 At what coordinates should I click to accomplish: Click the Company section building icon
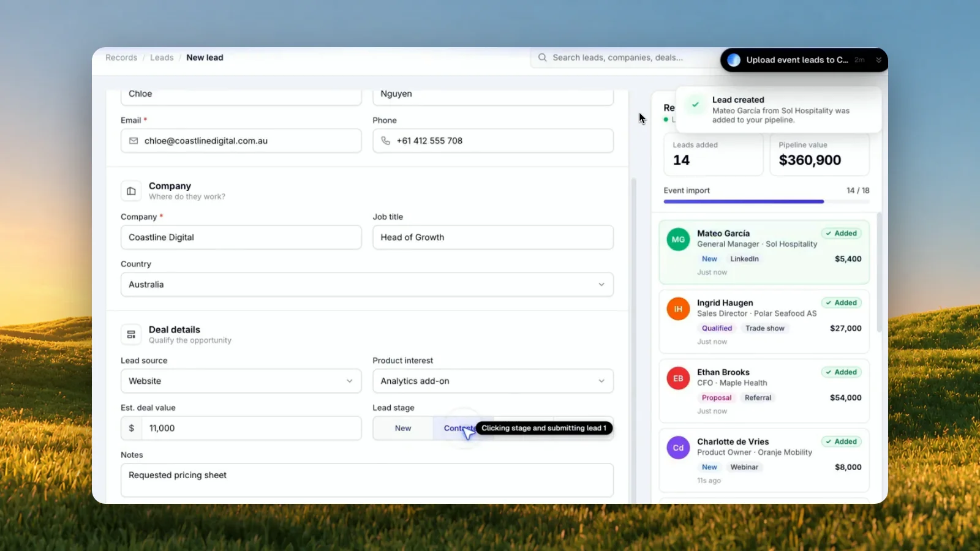point(131,191)
